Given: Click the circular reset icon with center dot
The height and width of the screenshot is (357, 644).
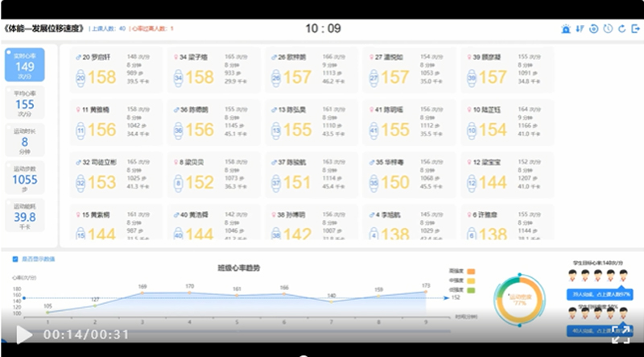Looking at the screenshot, I should pyautogui.click(x=594, y=29).
